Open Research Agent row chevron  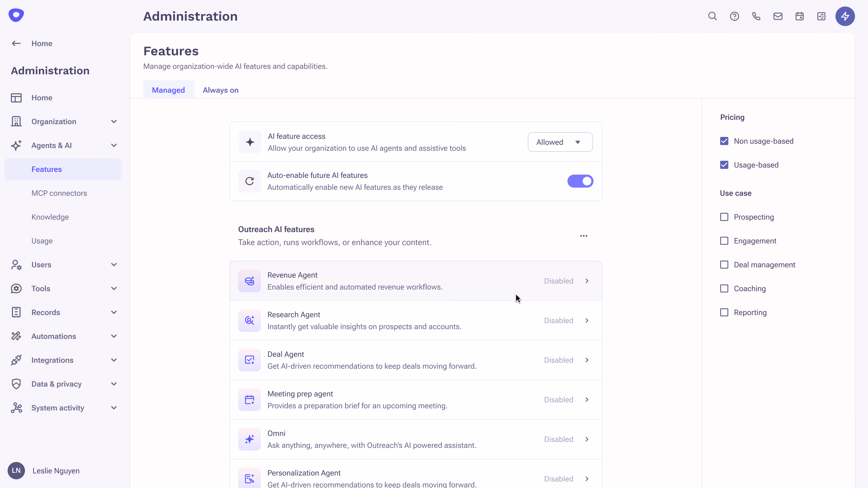click(x=587, y=321)
